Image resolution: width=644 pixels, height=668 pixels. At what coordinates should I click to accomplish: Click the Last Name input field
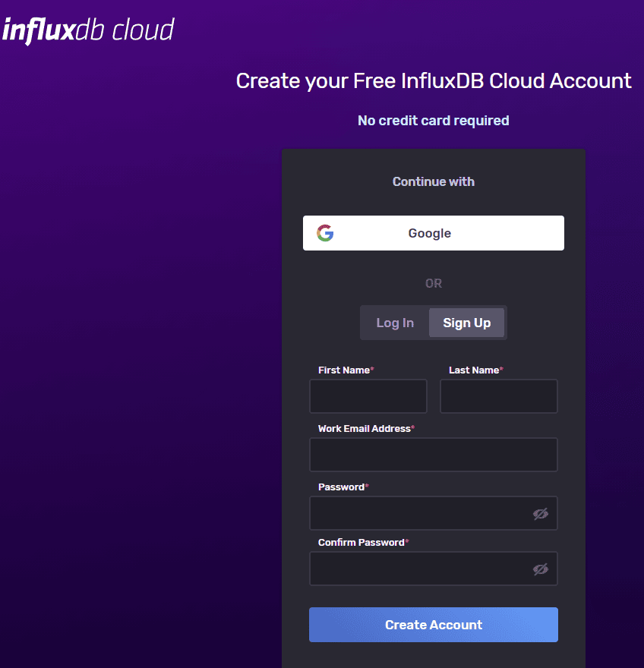tap(498, 395)
